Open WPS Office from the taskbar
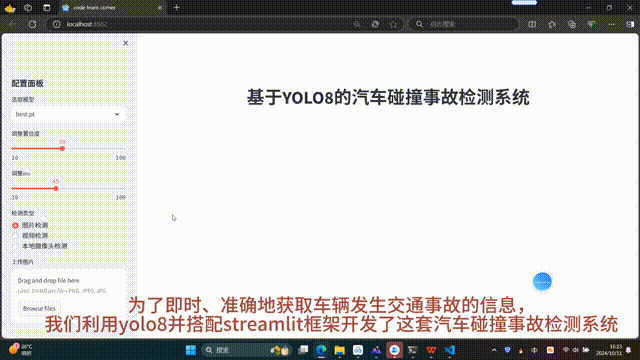640x360 pixels. [431, 350]
